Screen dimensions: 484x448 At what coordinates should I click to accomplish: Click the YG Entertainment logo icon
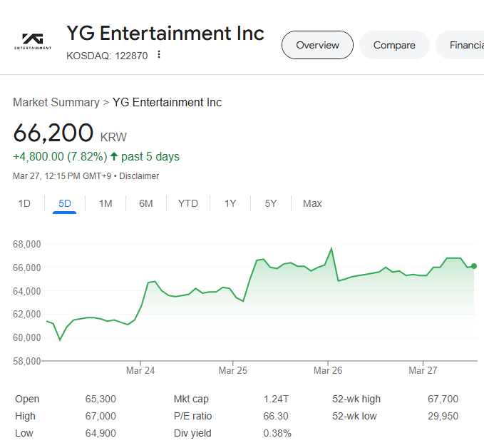[x=33, y=41]
